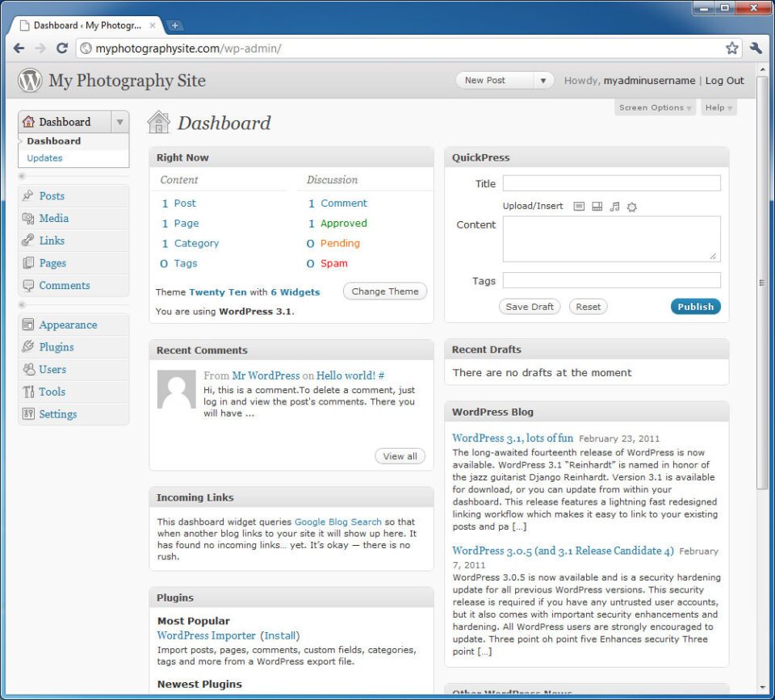Click the Add Audio music note icon
Screen dimensions: 775x700
pyautogui.click(x=614, y=207)
